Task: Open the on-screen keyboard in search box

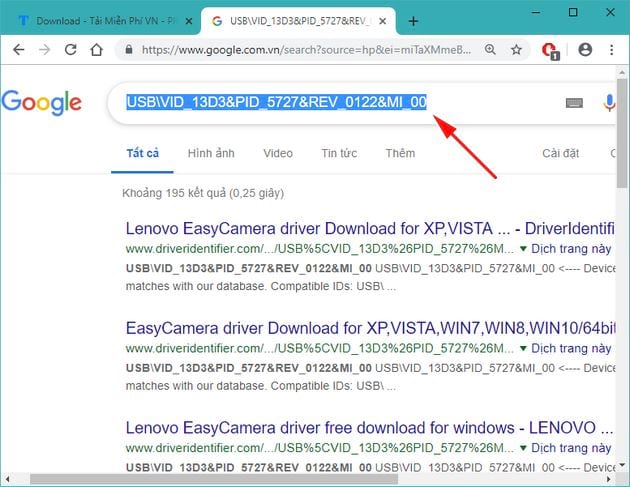Action: pyautogui.click(x=574, y=103)
